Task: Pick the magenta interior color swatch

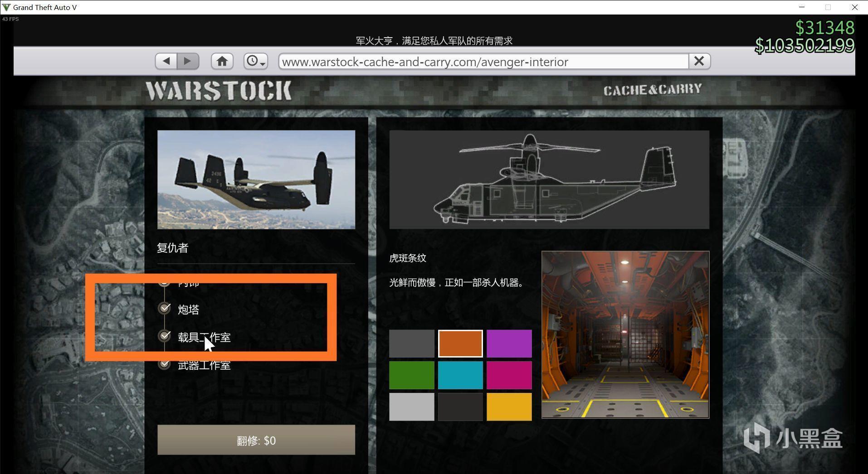Action: point(509,375)
